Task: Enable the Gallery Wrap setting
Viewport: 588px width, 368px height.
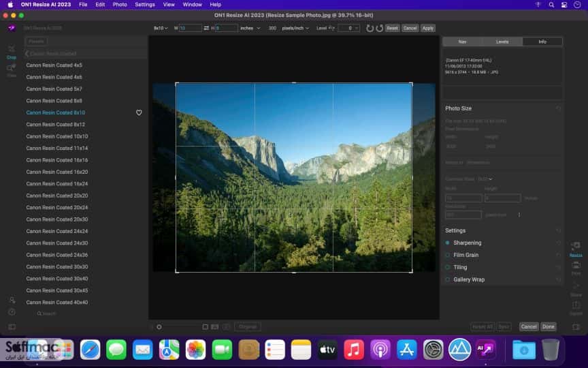Action: point(447,280)
